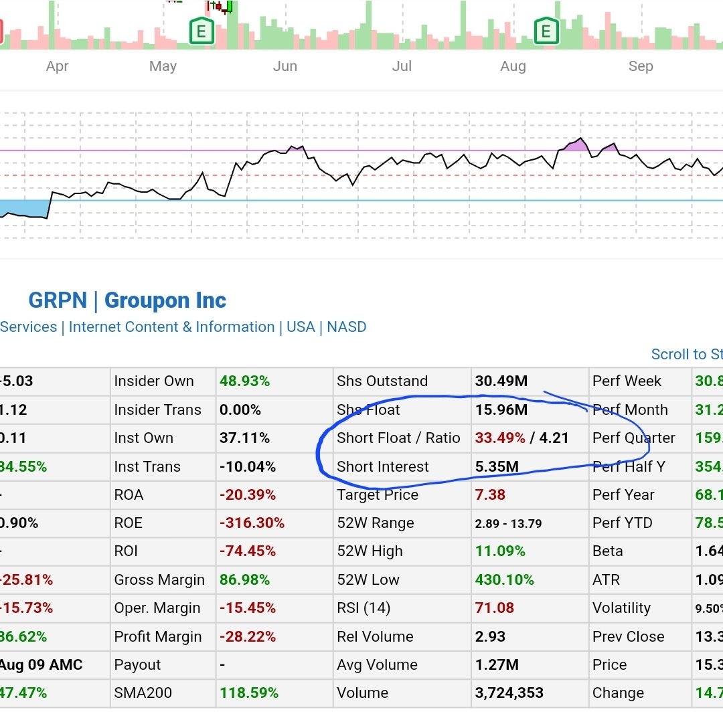Click the -15.45% Oper. Margin value
The width and height of the screenshot is (723, 728).
coord(248,608)
